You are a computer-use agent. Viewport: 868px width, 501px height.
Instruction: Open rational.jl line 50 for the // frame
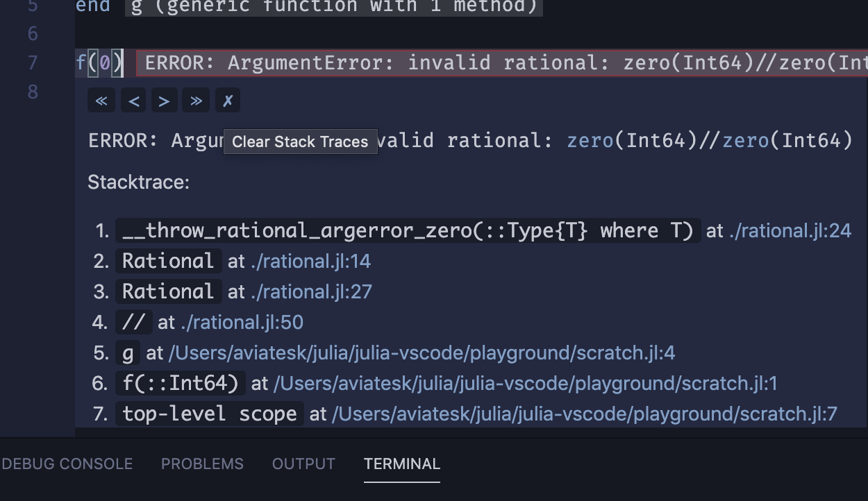tap(242, 322)
